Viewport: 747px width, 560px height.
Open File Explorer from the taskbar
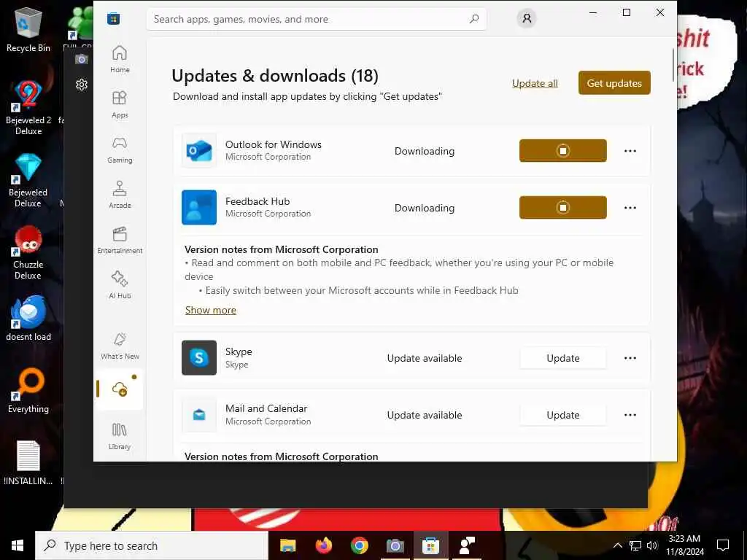pos(287,545)
